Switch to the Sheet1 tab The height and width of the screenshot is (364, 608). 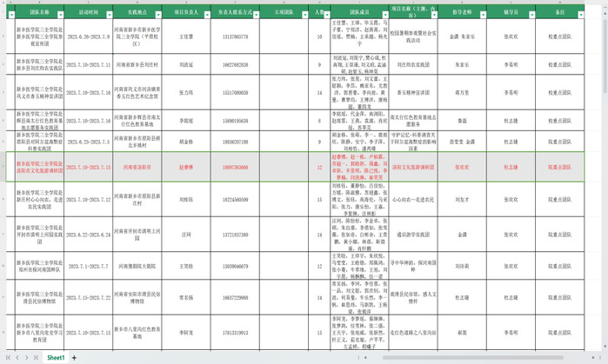[x=56, y=358]
